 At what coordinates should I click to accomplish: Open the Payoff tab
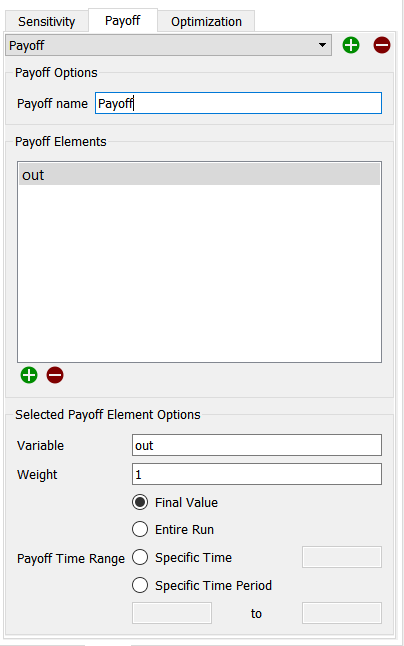coord(123,21)
